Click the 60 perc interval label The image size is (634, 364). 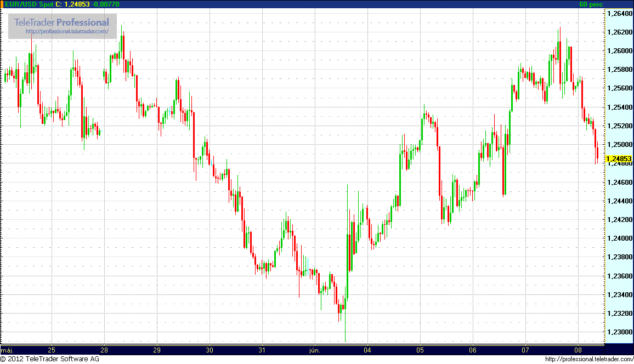591,4
